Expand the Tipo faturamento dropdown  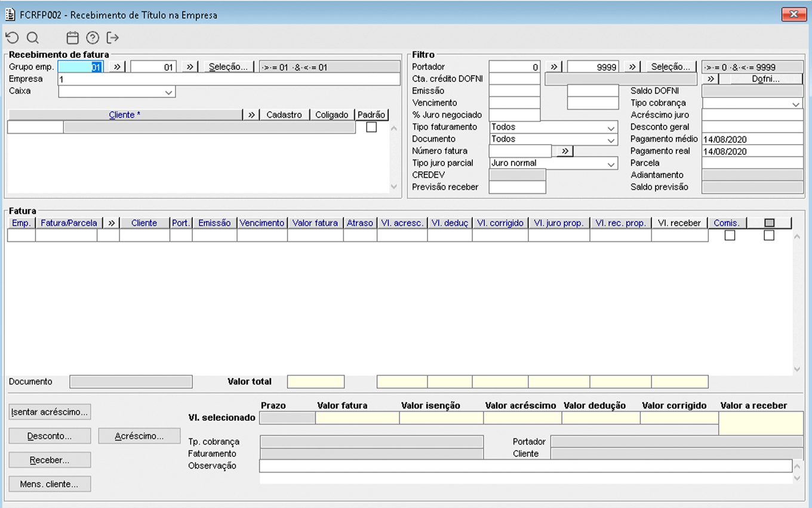pyautogui.click(x=610, y=128)
